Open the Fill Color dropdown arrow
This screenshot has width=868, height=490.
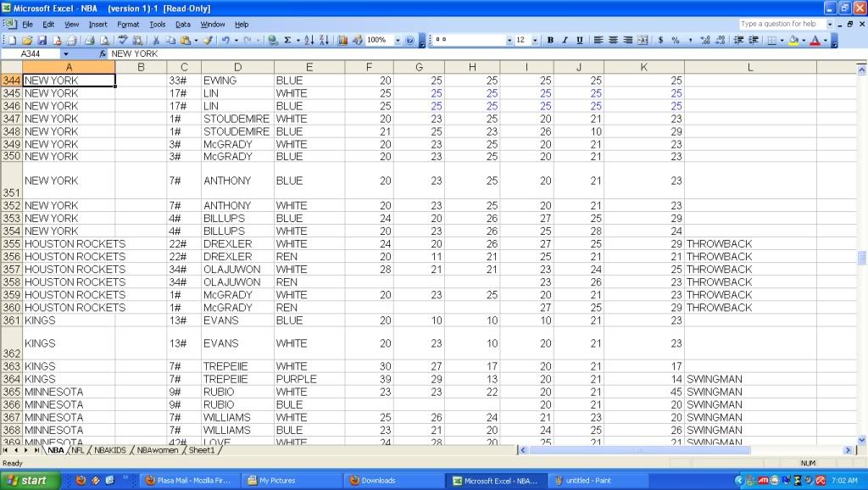(804, 41)
